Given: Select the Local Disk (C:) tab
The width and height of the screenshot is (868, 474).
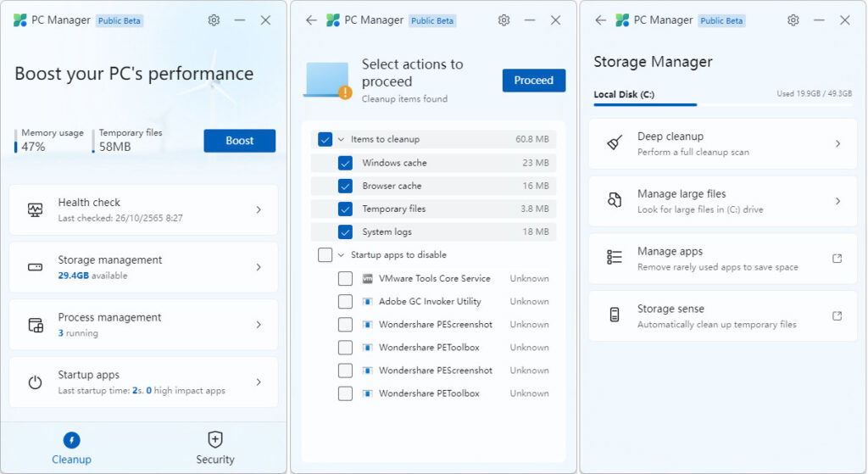Looking at the screenshot, I should [x=624, y=95].
